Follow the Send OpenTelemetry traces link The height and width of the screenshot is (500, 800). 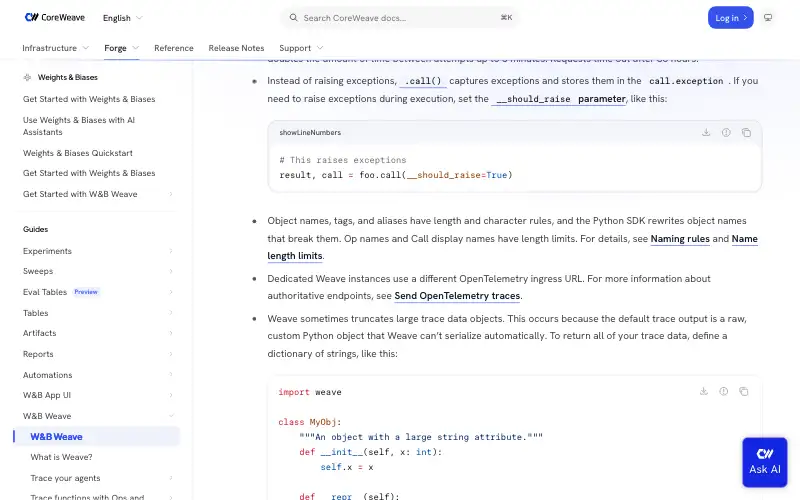(x=457, y=295)
